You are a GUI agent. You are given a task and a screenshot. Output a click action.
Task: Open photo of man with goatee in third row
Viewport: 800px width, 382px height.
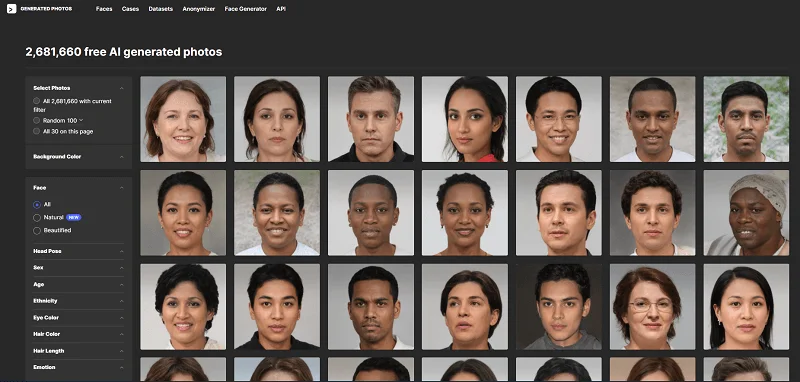click(371, 307)
